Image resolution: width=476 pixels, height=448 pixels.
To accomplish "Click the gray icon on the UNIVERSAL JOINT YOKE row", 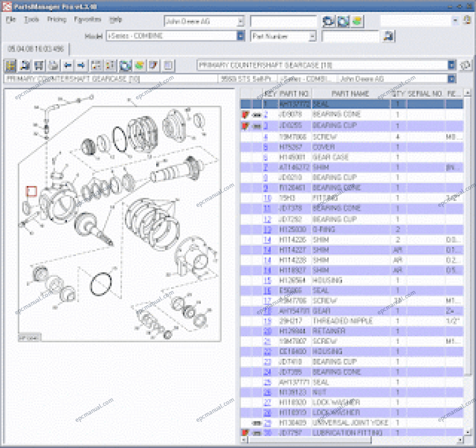I will [257, 422].
